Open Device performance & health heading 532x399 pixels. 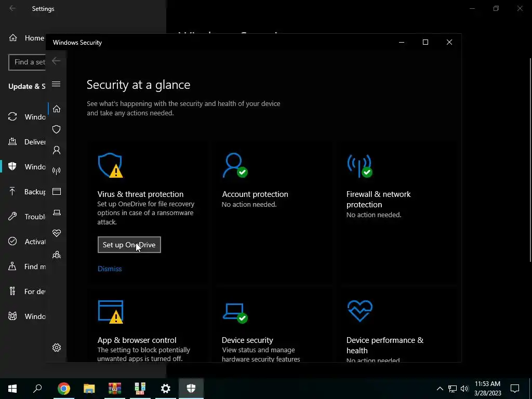point(385,345)
